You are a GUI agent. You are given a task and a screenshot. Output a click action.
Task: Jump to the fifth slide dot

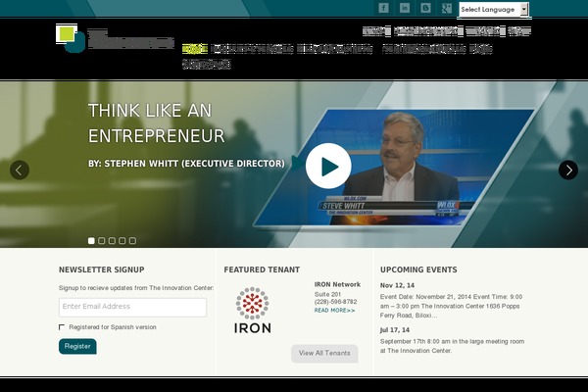tap(132, 240)
